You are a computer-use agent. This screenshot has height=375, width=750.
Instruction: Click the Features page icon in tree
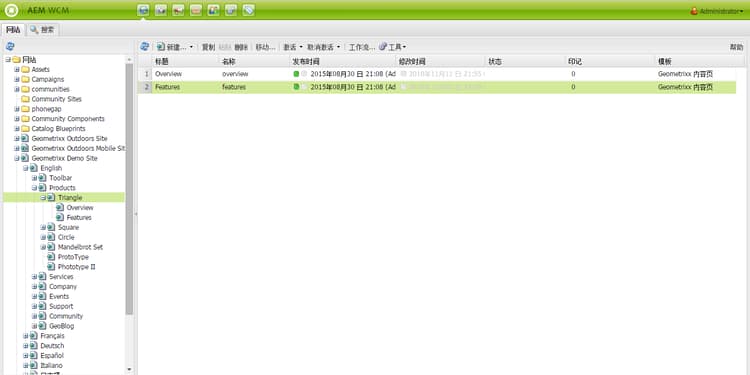pyautogui.click(x=60, y=217)
